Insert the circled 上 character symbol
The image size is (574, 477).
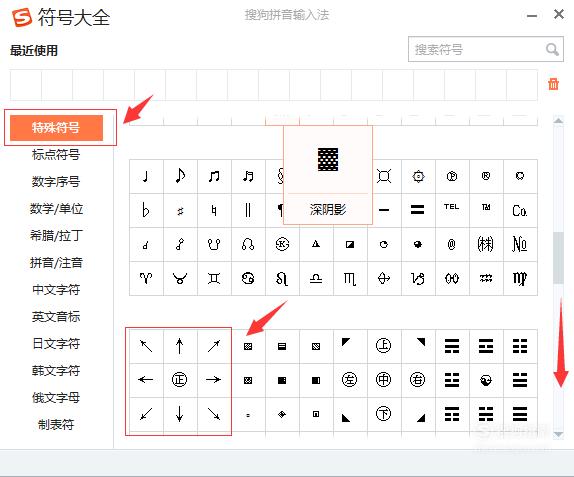[384, 346]
